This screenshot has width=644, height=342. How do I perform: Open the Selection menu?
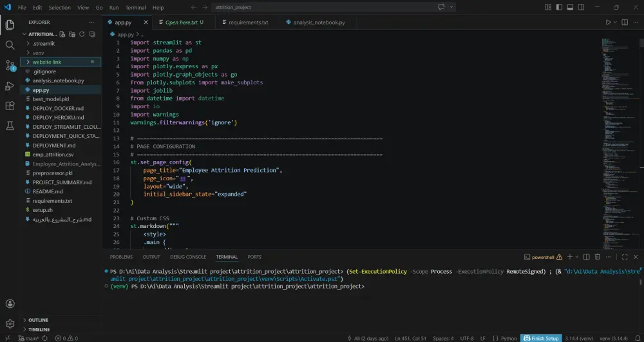59,7
